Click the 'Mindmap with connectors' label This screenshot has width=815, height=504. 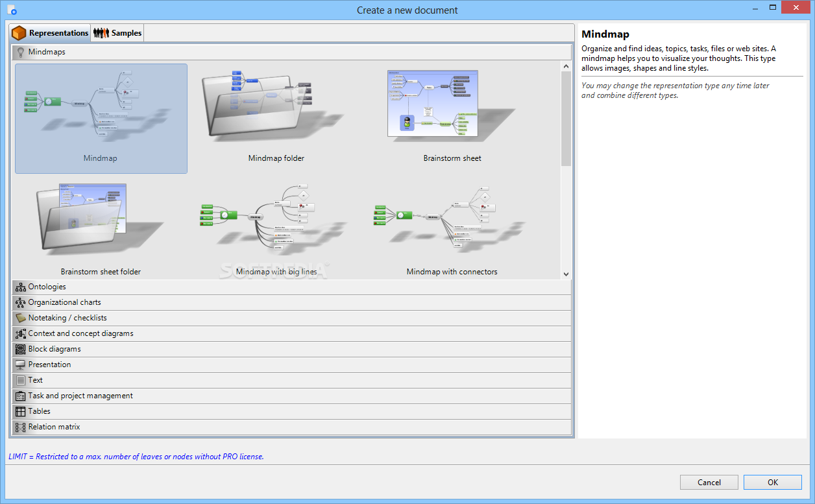point(452,272)
